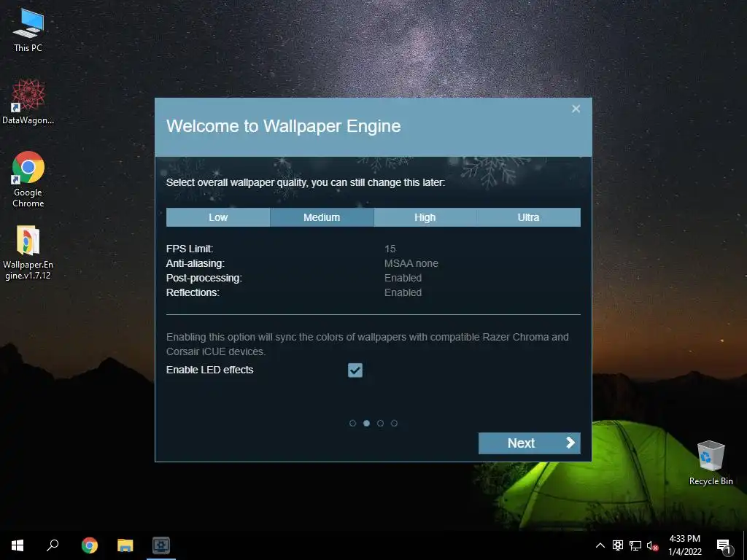Select High quality preset

coord(425,217)
